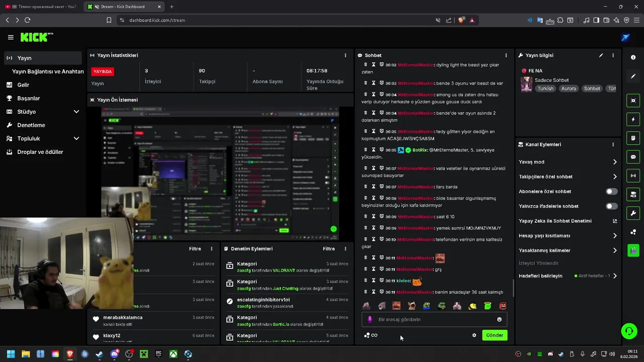Click the purple microphone icon in chat input
The width and height of the screenshot is (644, 362).
point(370,319)
